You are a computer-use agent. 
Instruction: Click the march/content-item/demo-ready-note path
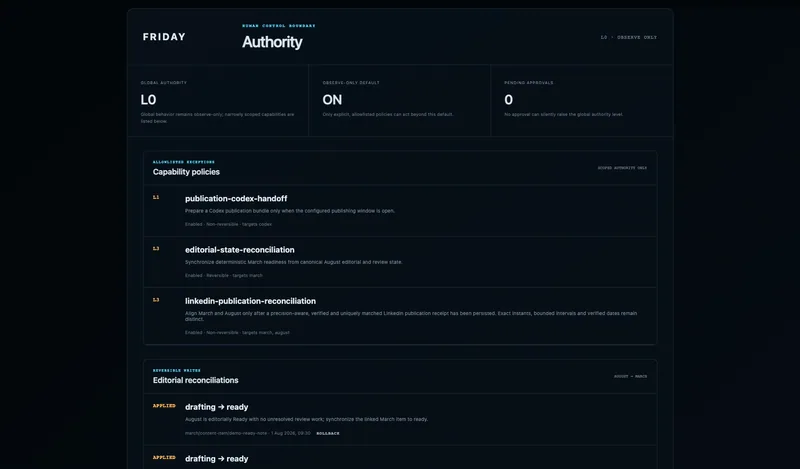pos(226,433)
